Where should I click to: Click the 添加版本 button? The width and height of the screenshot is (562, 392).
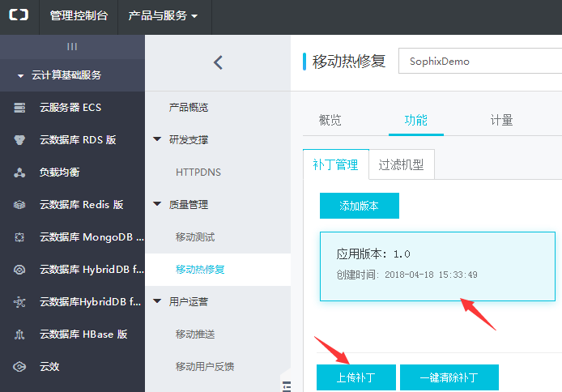pos(359,206)
